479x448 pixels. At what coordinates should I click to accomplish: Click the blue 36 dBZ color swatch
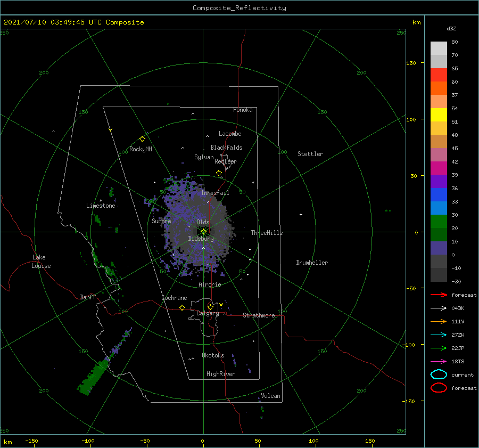(439, 195)
